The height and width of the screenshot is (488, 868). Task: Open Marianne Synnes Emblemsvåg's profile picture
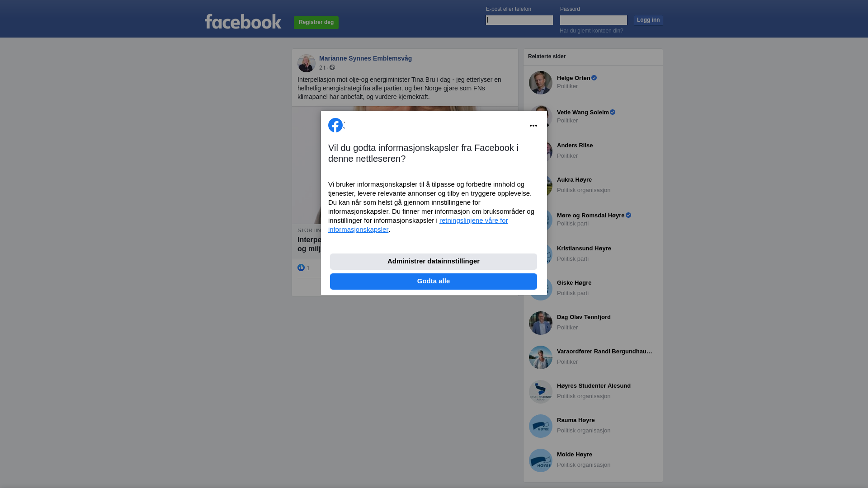[307, 63]
